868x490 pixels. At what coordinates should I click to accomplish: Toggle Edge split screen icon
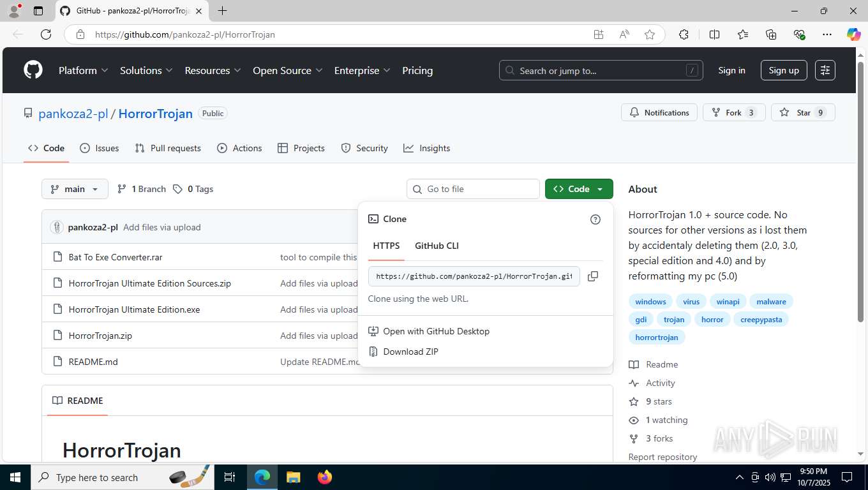(x=714, y=34)
